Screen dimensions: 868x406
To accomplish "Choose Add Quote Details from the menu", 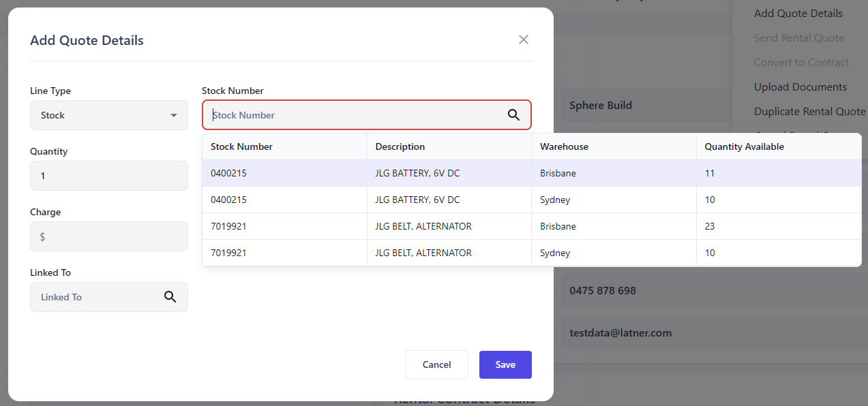I will click(798, 14).
